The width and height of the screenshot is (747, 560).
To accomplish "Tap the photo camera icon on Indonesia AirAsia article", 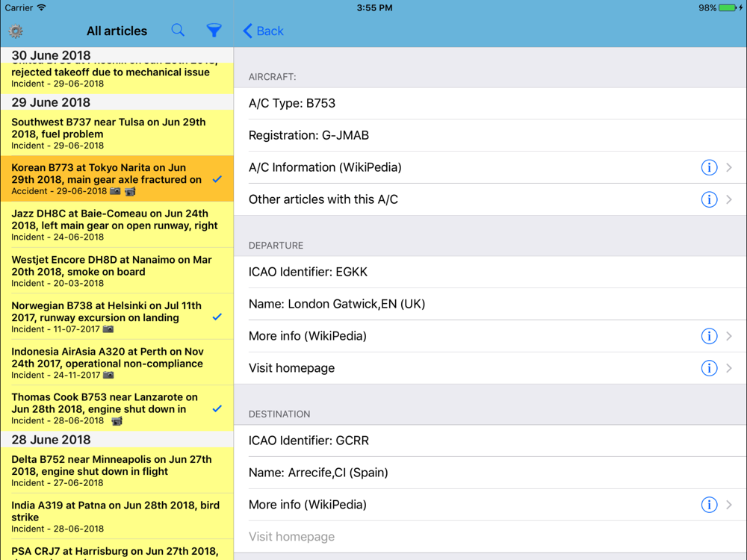I will pyautogui.click(x=108, y=375).
